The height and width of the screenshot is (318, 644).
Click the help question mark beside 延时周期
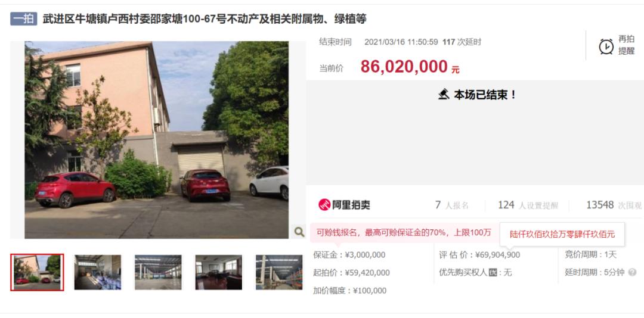(x=633, y=273)
